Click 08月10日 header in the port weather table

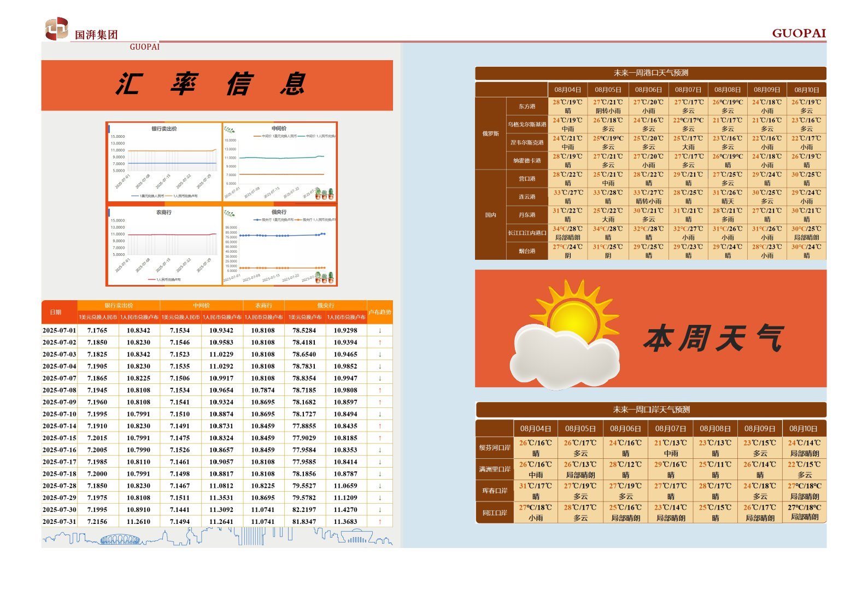tap(807, 90)
